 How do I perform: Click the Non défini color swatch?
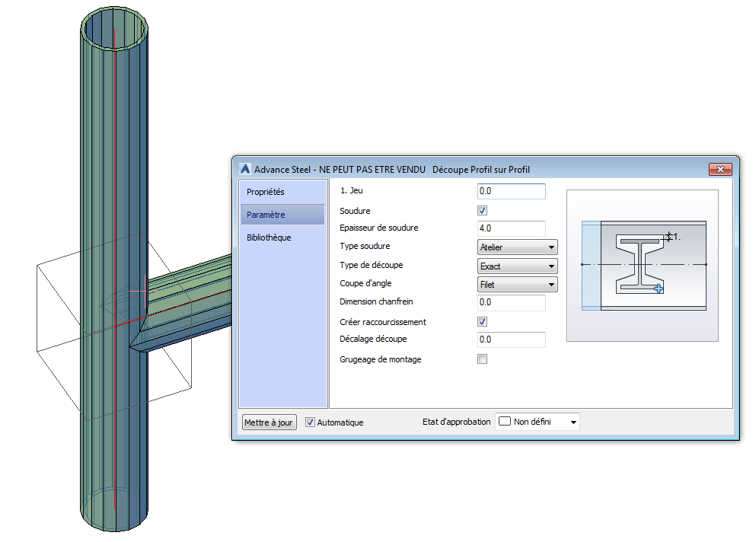504,421
